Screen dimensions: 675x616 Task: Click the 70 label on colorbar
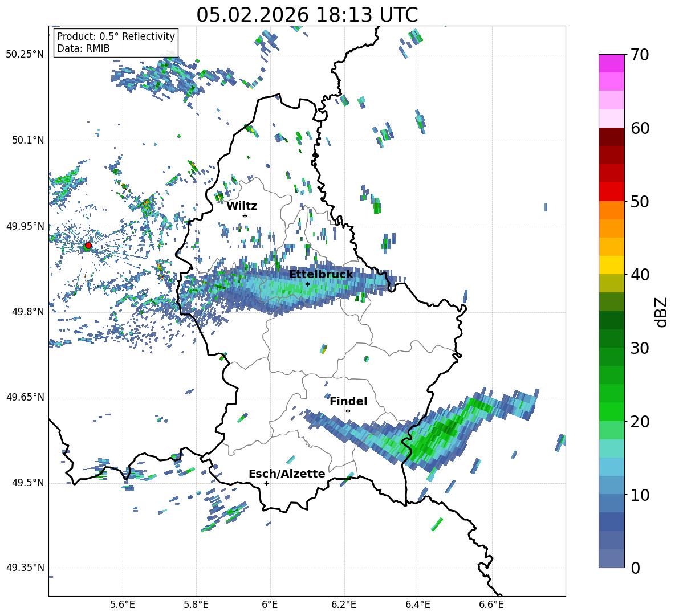tap(640, 55)
